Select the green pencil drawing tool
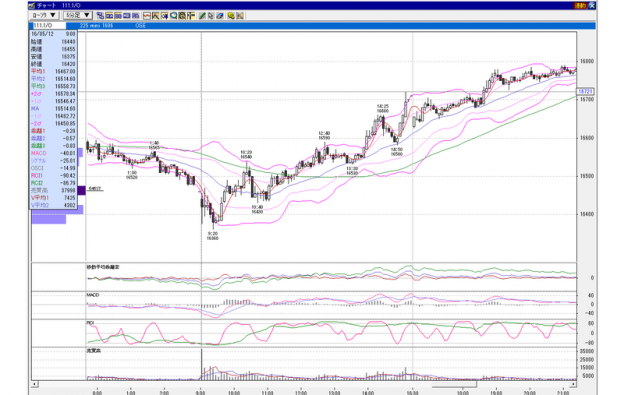This screenshot has width=624, height=395. click(202, 16)
